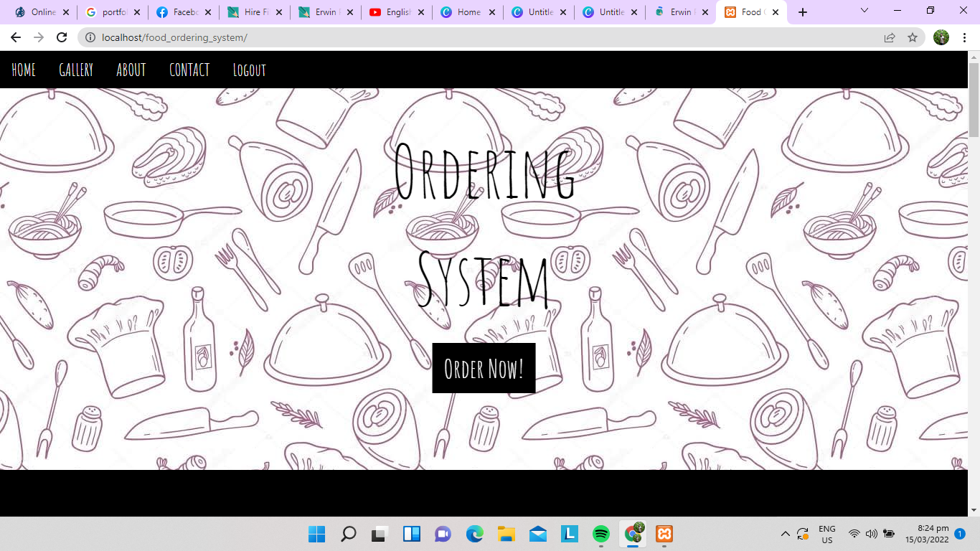Reload the current page
The width and height of the screenshot is (980, 551).
tap(62, 37)
